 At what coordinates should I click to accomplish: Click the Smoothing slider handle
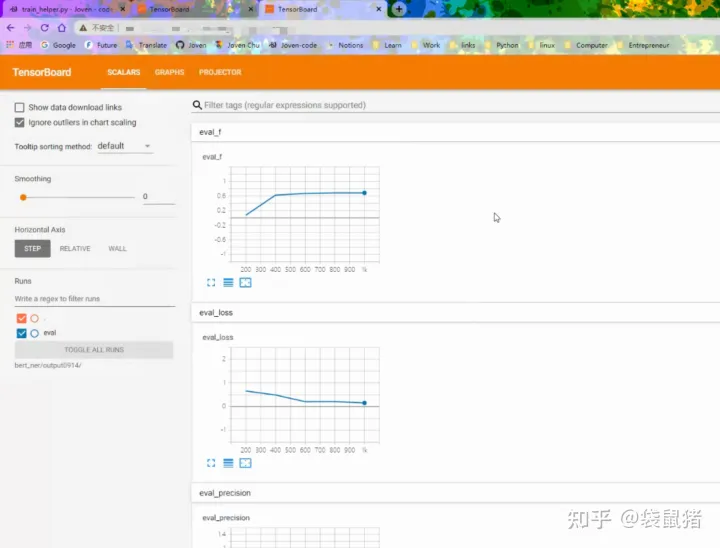pyautogui.click(x=23, y=197)
